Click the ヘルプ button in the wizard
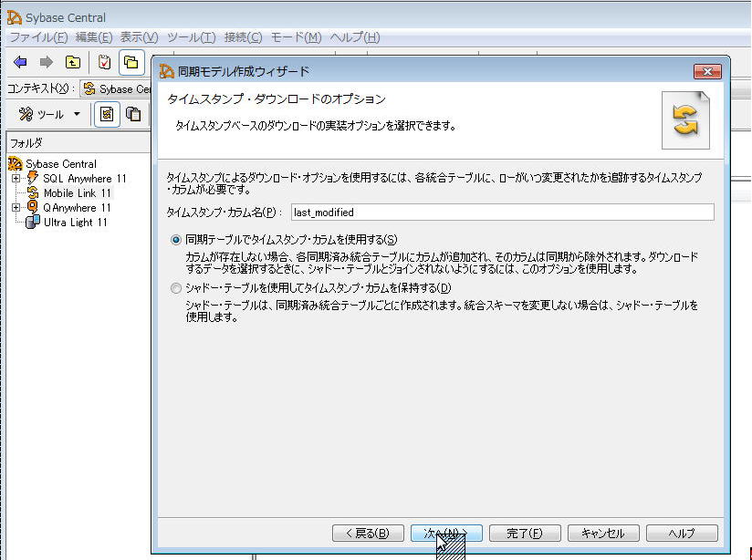The height and width of the screenshot is (560, 752). pos(682,534)
